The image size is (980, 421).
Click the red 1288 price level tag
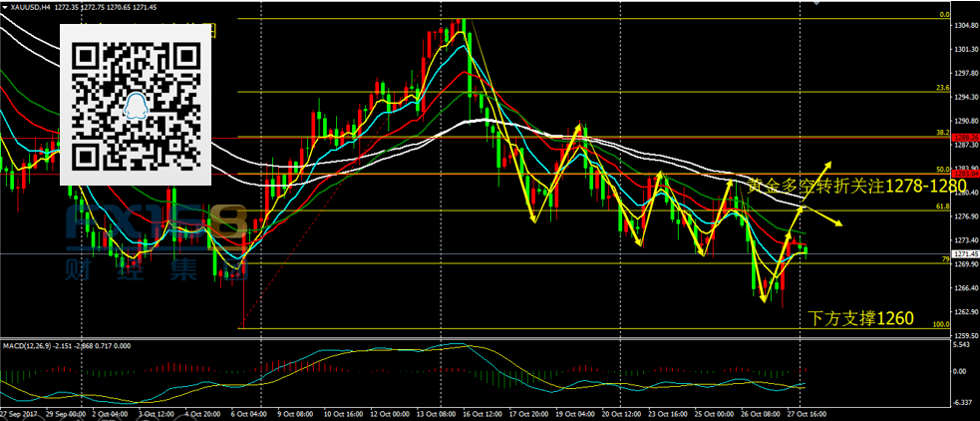(961, 137)
